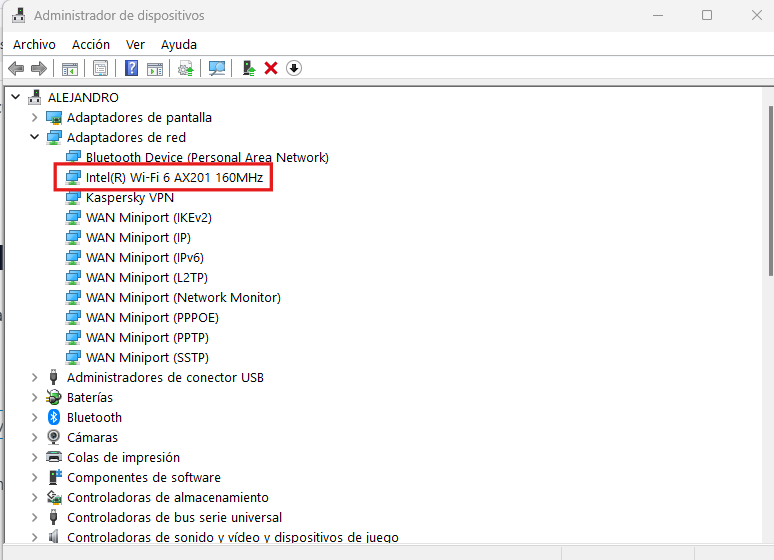774x560 pixels.
Task: Click the Adaptadores de red icon
Action: click(x=54, y=137)
